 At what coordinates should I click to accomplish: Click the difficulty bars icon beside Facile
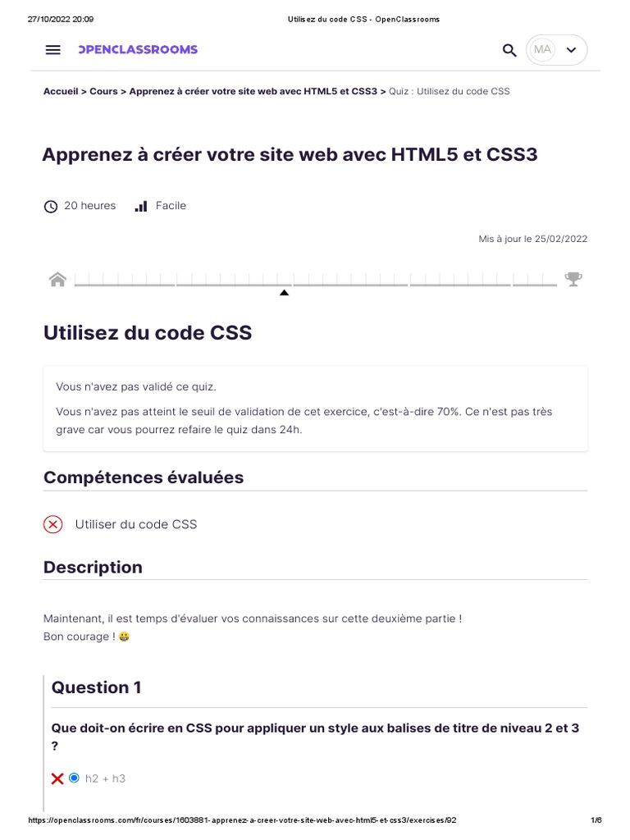point(141,206)
